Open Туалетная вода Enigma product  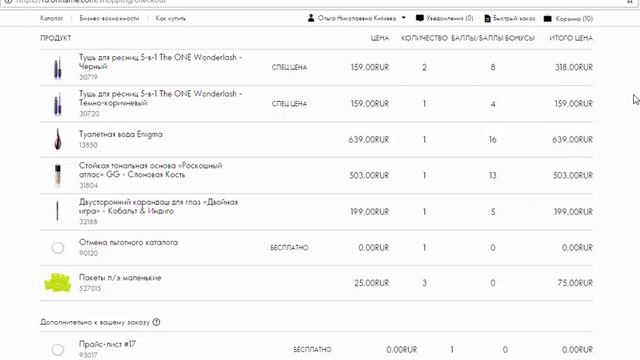pos(120,134)
